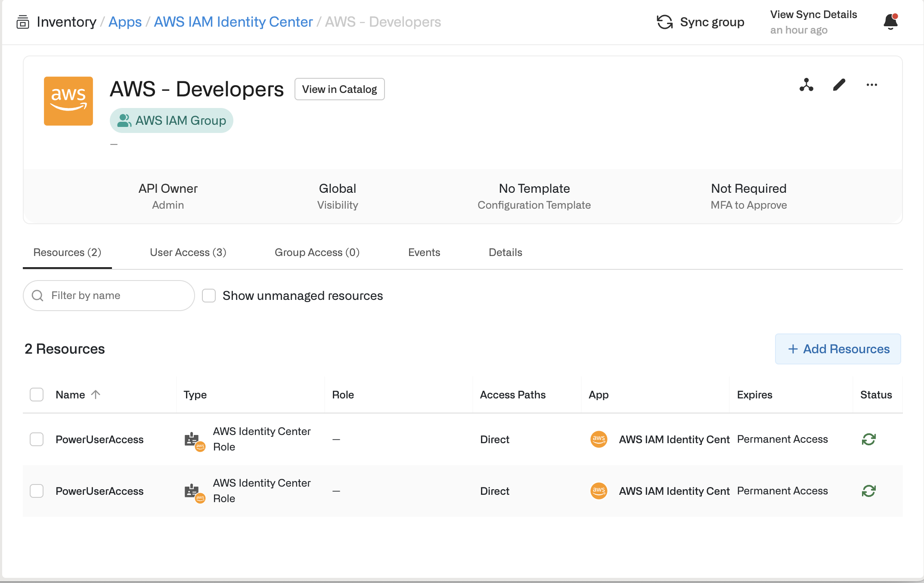924x583 pixels.
Task: Click the Add Resources button
Action: (837, 349)
